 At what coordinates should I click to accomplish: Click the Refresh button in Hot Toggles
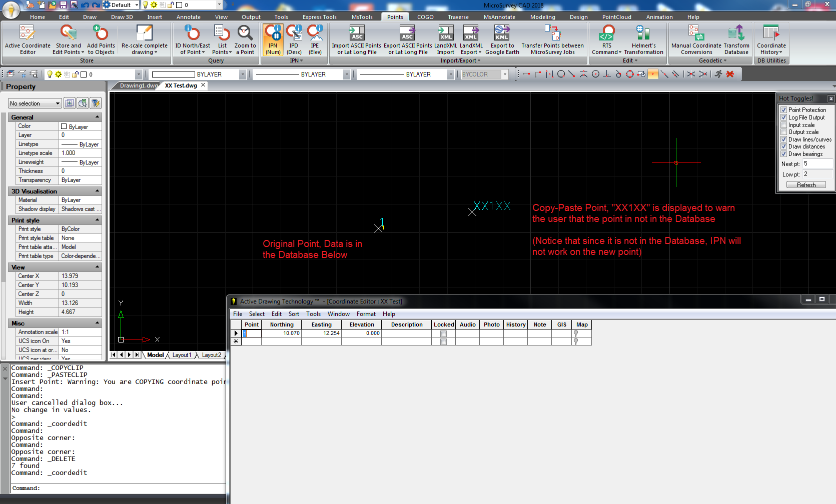[x=806, y=185]
